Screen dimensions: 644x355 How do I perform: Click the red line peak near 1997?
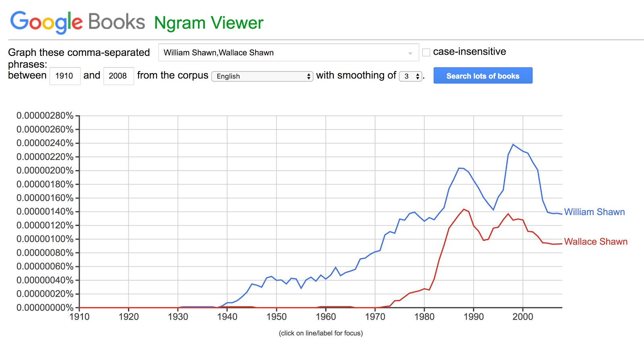(x=508, y=214)
